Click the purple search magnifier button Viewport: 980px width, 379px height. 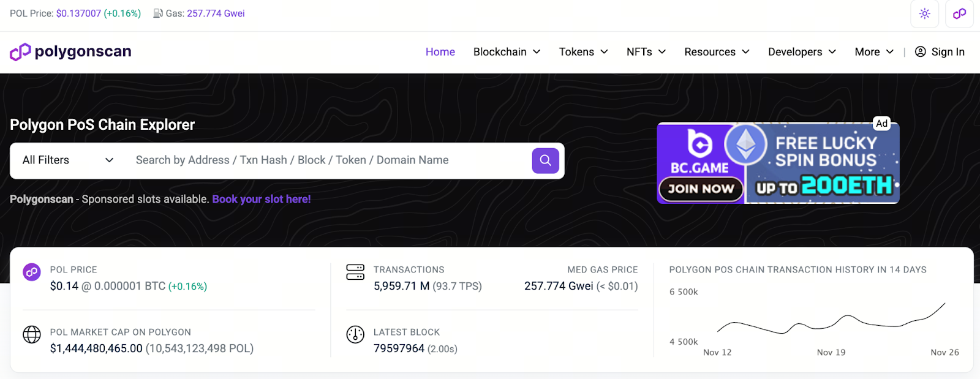click(x=545, y=160)
